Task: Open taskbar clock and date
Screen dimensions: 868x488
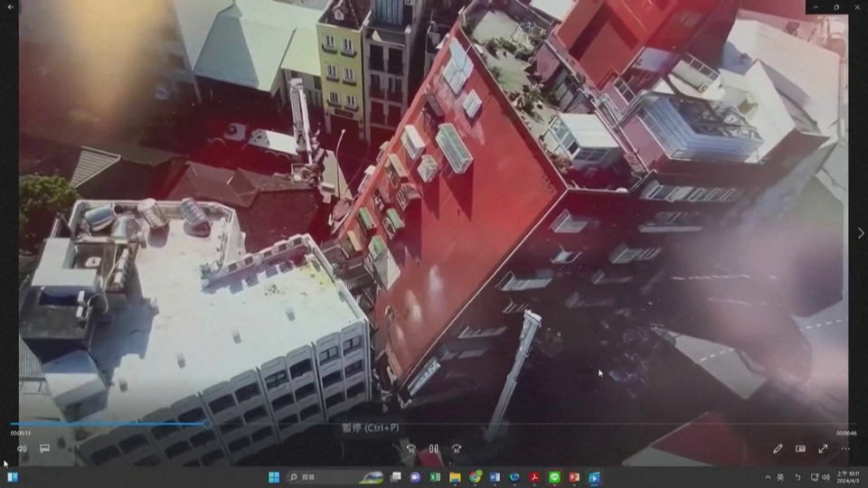Action: (x=847, y=477)
